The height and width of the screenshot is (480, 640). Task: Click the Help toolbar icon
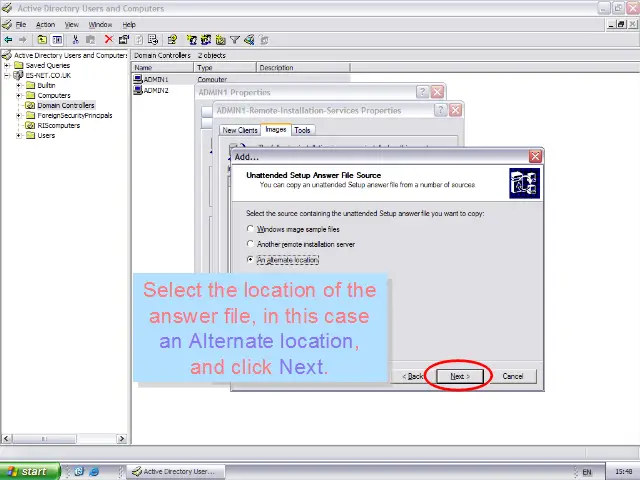point(172,40)
